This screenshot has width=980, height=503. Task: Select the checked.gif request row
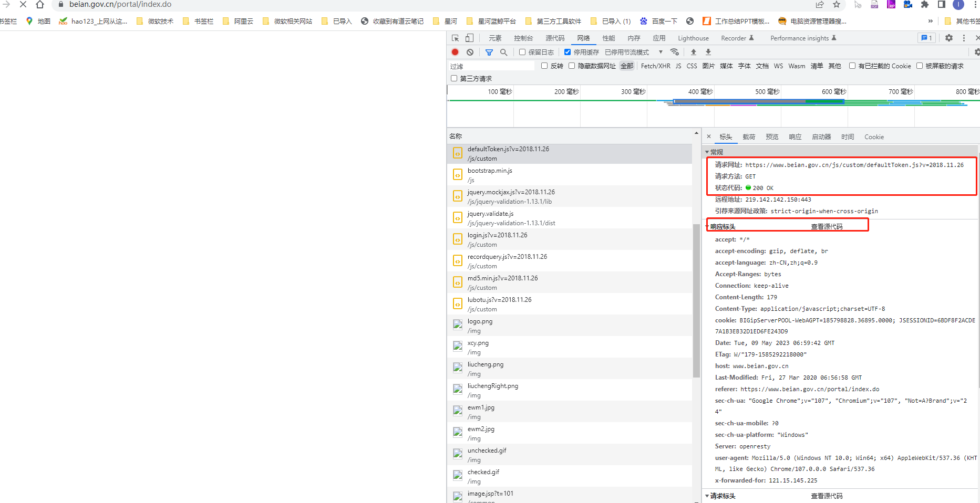[570, 476]
